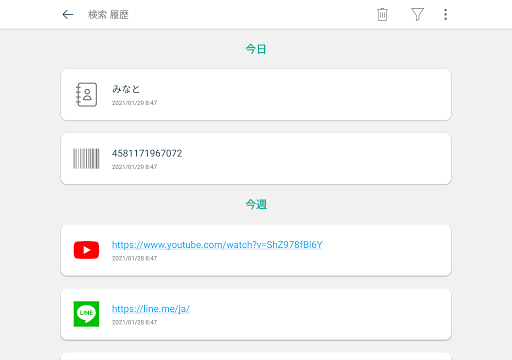The width and height of the screenshot is (512, 360).
Task: Click the YouTube logo icon
Action: 86,250
